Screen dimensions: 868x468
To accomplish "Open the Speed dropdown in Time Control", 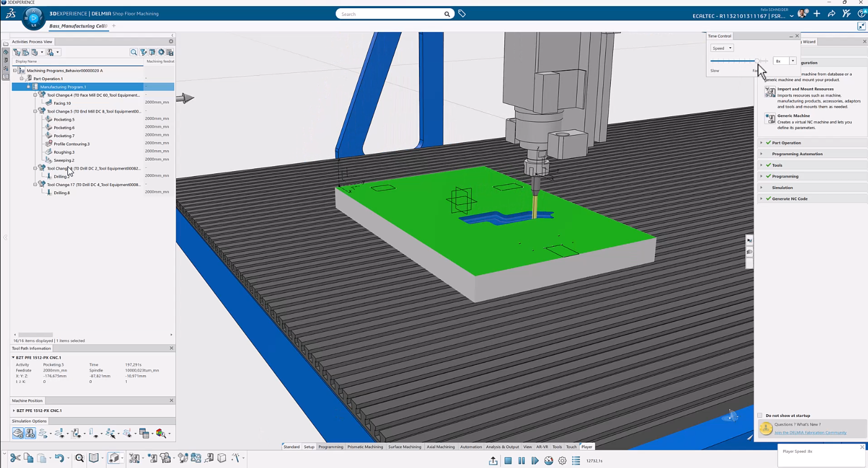I will [x=722, y=48].
